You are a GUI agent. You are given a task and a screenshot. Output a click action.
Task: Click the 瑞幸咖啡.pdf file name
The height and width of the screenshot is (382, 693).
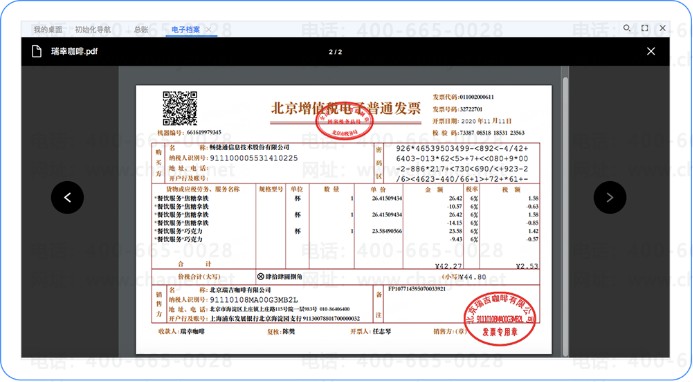click(x=74, y=51)
